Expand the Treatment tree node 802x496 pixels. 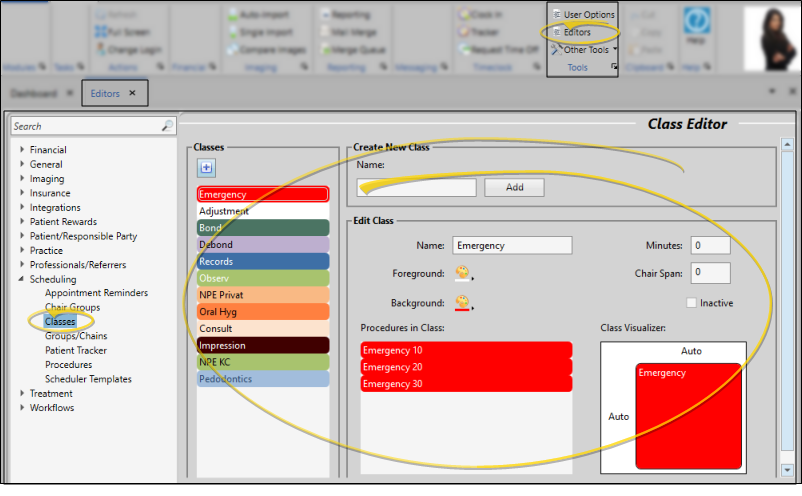click(22, 394)
